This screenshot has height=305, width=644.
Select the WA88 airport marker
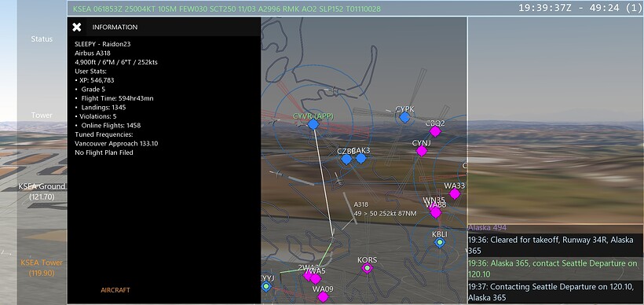[435, 213]
